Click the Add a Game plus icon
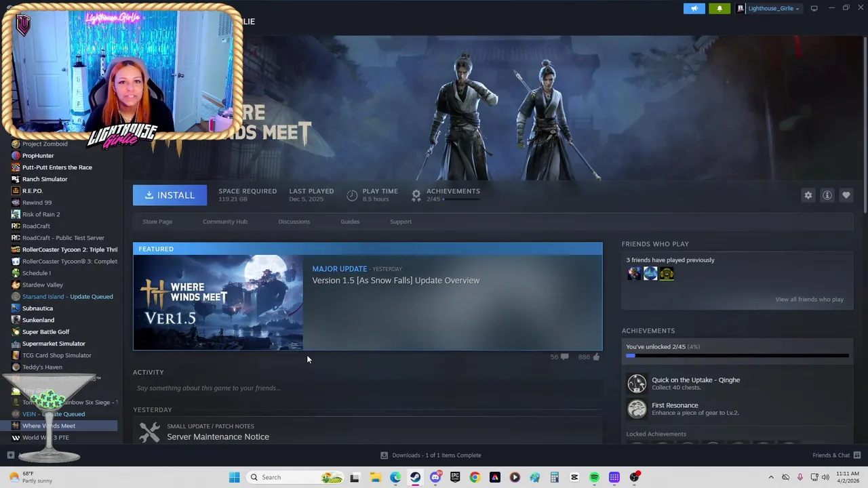The height and width of the screenshot is (488, 868). [x=10, y=455]
